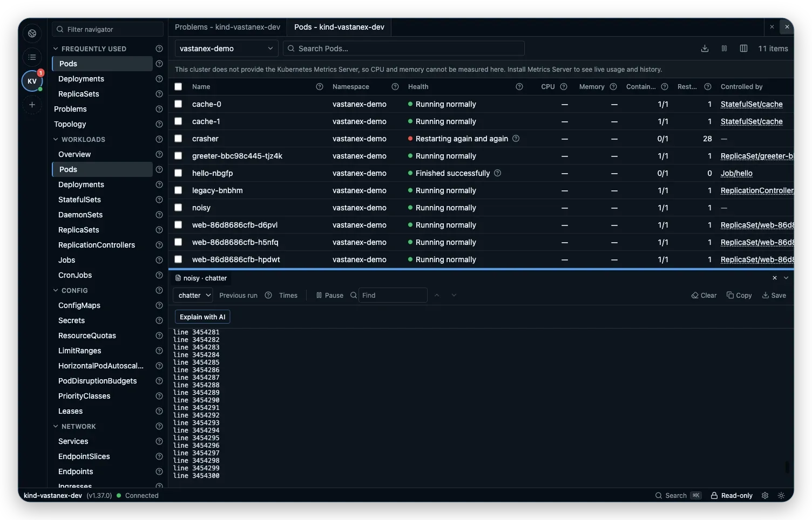Image resolution: width=812 pixels, height=520 pixels.
Task: Check the cache-0 pod checkbox
Action: 178,104
